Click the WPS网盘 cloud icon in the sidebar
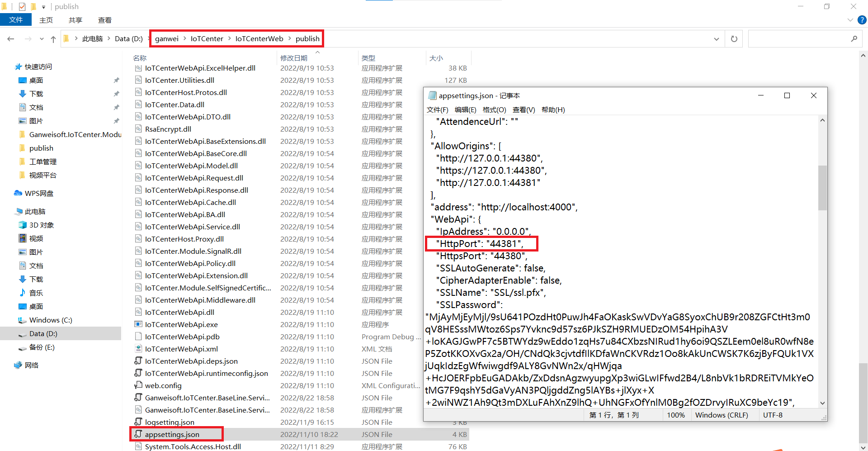Viewport: 868px width, 451px height. [18, 193]
